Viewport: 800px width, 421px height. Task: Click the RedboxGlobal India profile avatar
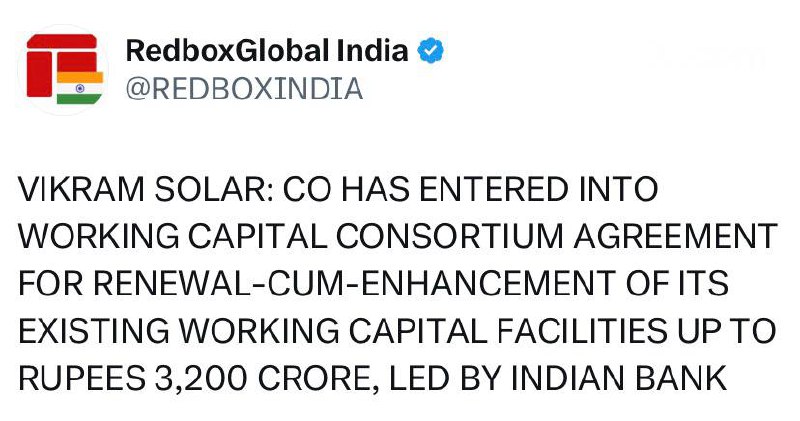pyautogui.click(x=62, y=68)
